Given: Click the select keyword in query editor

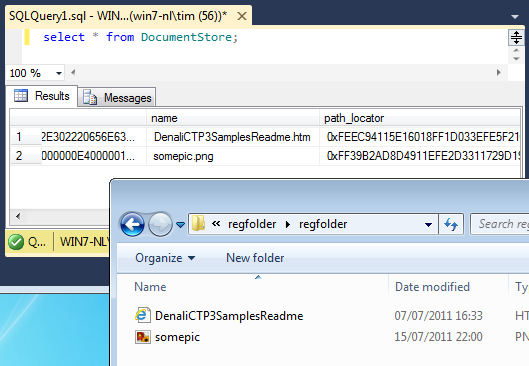Looking at the screenshot, I should pos(64,37).
